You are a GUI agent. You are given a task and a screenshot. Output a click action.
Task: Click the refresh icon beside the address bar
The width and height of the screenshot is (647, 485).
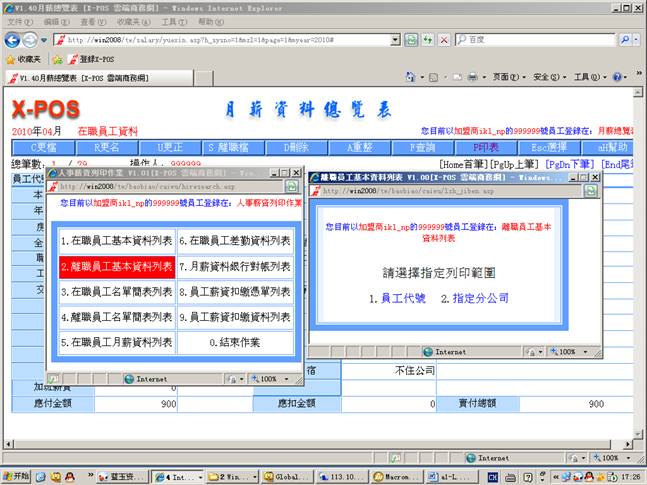[410, 39]
